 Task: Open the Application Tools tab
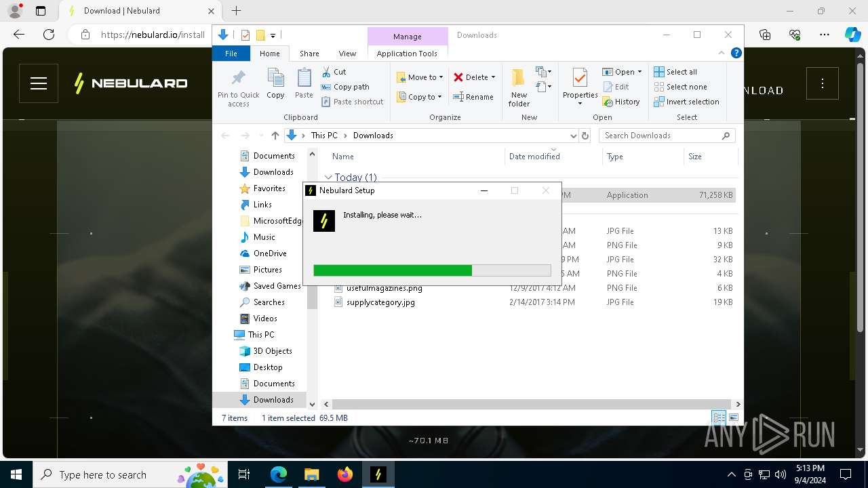(x=407, y=54)
